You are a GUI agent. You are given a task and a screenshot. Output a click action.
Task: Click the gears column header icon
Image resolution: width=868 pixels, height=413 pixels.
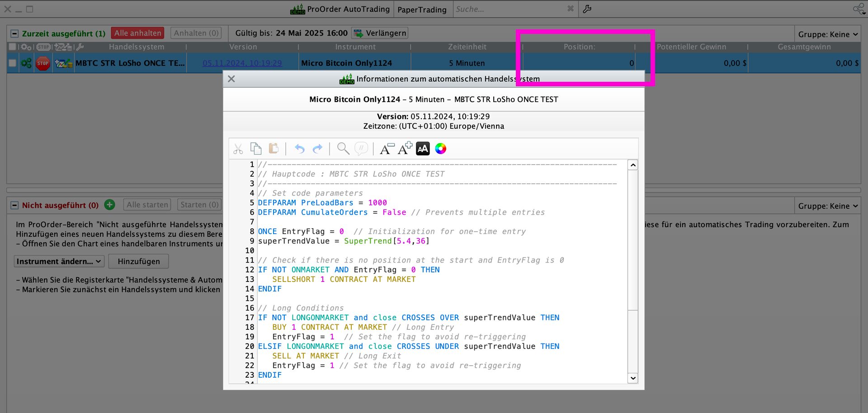pos(26,47)
